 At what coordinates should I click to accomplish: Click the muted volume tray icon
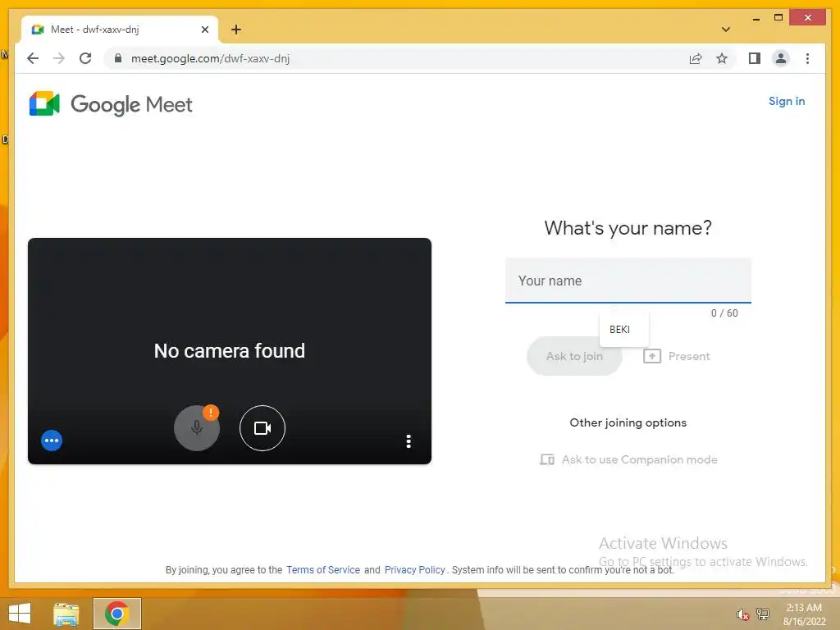pos(742,614)
